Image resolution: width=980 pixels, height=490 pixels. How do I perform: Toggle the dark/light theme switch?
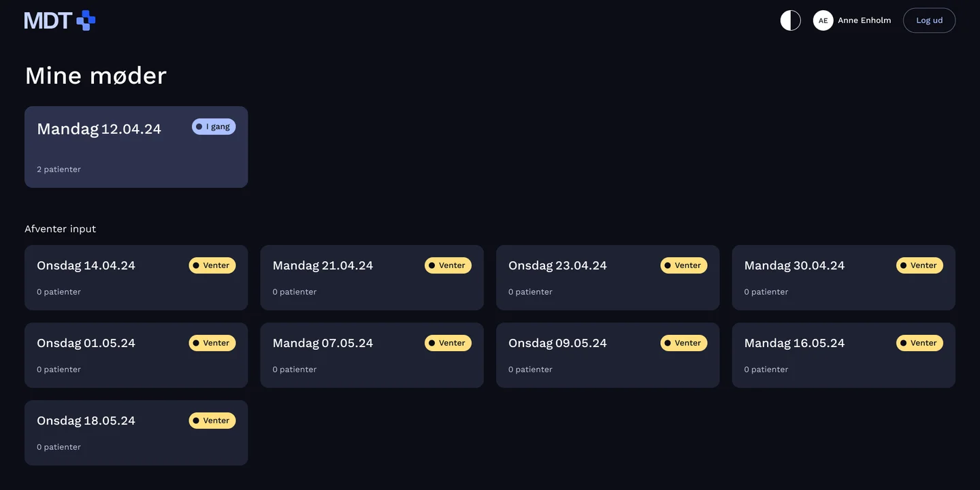tap(790, 20)
